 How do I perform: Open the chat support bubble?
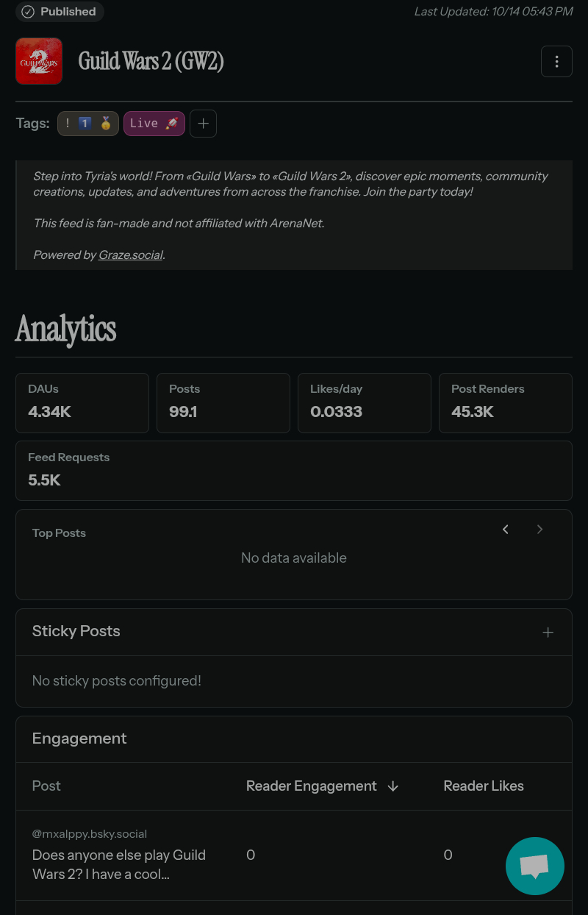pyautogui.click(x=534, y=866)
